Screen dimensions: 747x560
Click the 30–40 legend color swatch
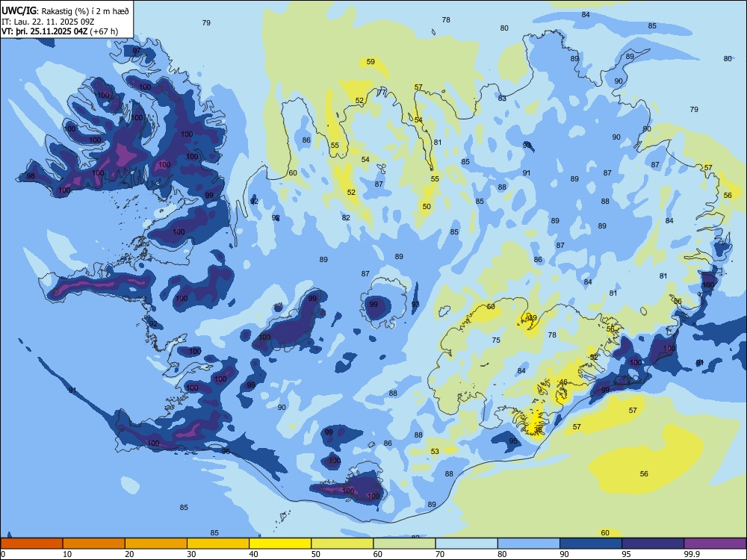pos(218,544)
